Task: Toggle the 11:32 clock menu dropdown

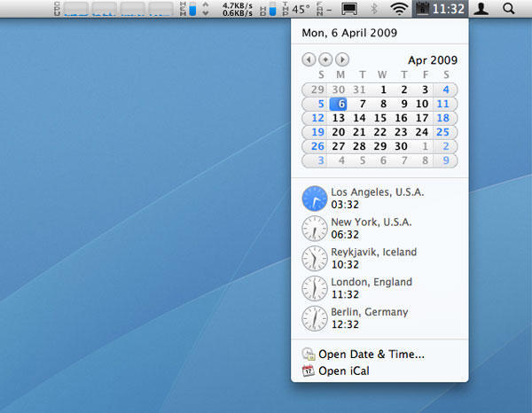Action: 441,9
